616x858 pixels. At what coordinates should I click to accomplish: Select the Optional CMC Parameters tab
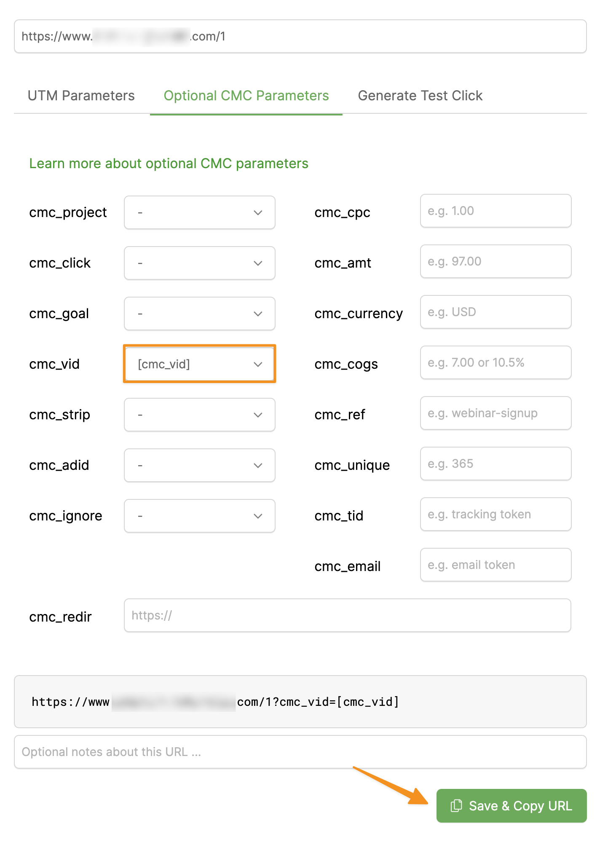point(246,96)
